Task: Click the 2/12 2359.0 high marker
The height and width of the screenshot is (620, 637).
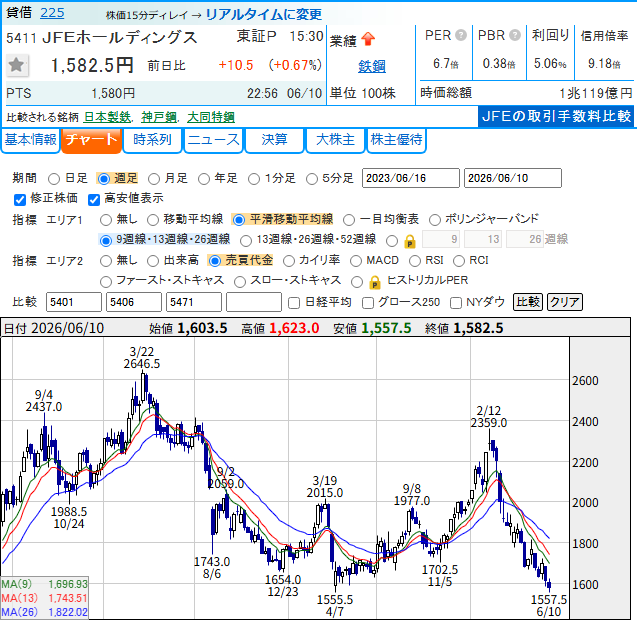Action: click(x=489, y=417)
